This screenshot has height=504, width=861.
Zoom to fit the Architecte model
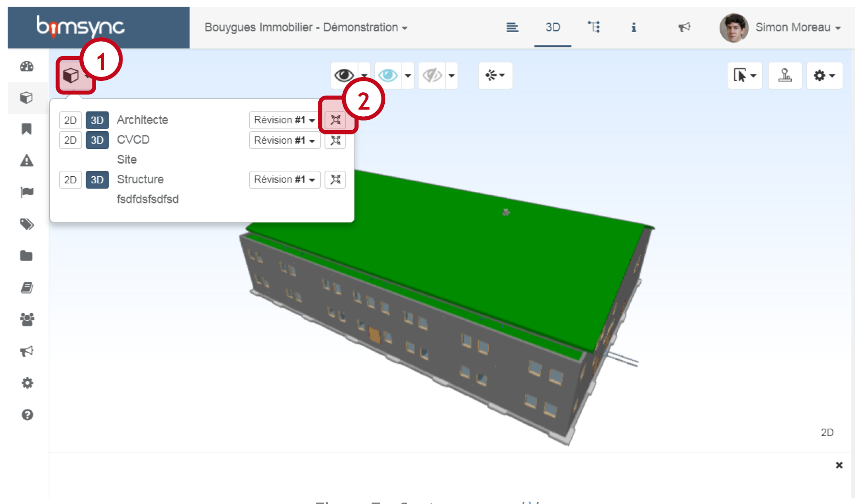point(335,120)
